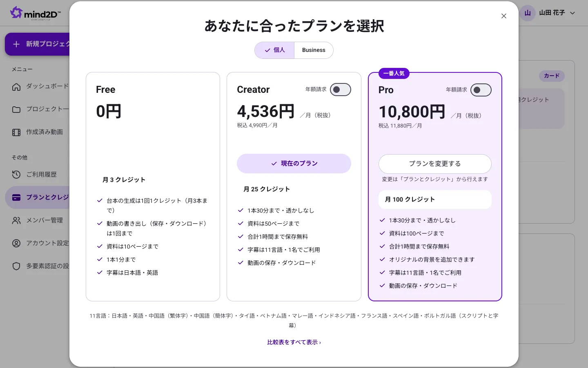Click the 月 100 クレジット box
This screenshot has width=588, height=368.
pos(435,200)
